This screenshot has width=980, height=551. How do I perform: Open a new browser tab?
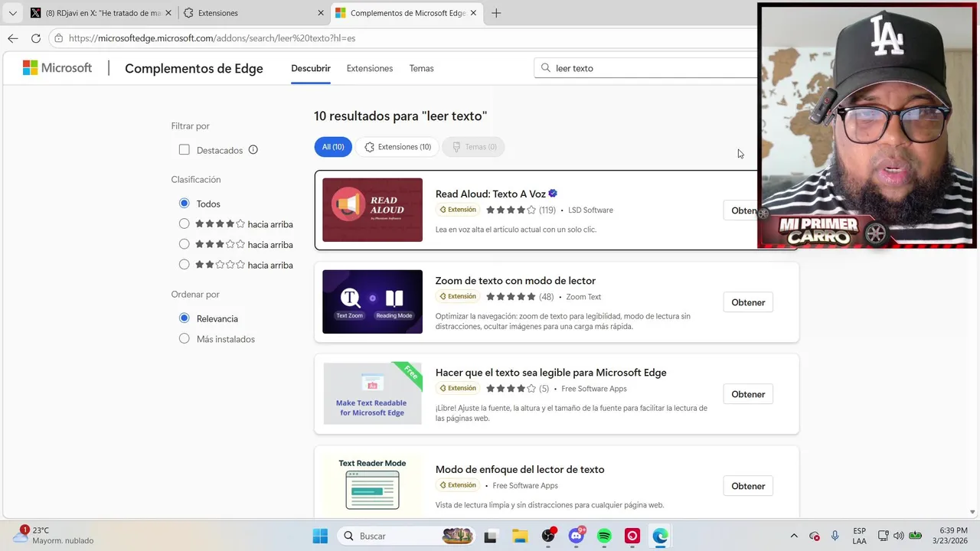(x=496, y=13)
